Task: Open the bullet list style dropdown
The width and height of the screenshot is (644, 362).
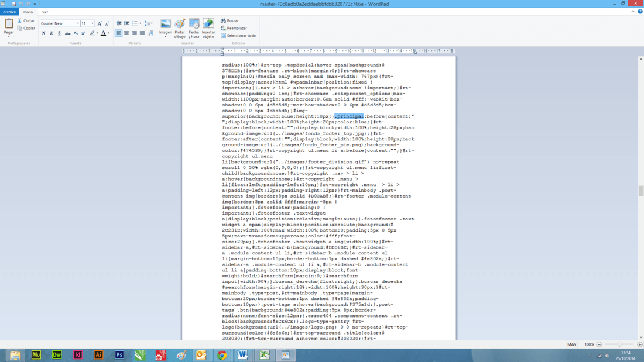Action: [x=140, y=23]
